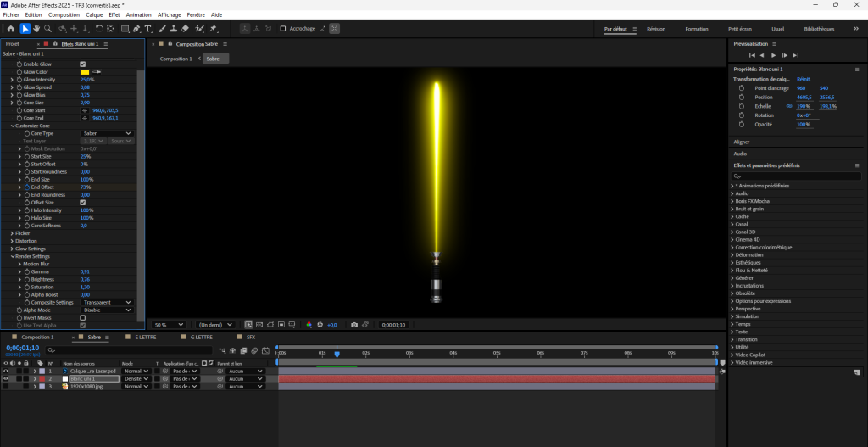Open the Composition menu in the menu bar
The image size is (868, 447).
point(64,14)
